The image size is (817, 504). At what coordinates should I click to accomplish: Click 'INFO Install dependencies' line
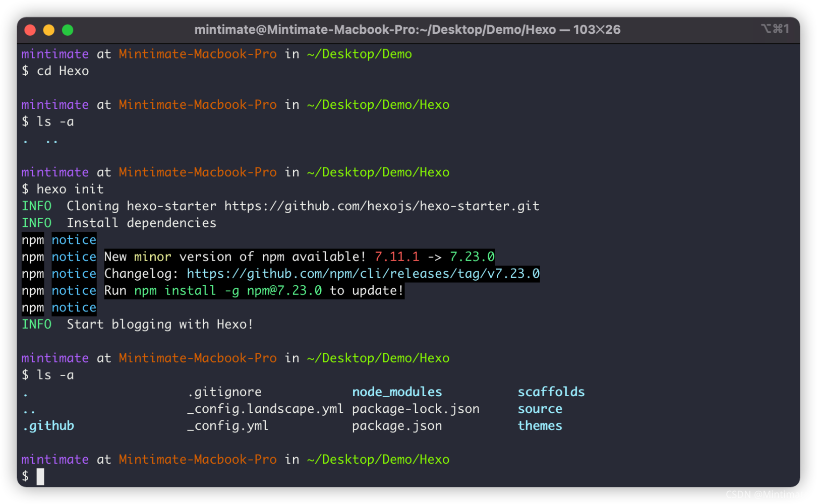pos(119,223)
